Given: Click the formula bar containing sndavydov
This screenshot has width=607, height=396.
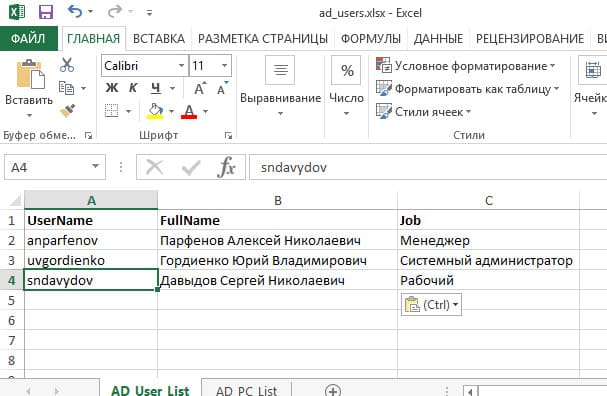Looking at the screenshot, I should pos(428,167).
